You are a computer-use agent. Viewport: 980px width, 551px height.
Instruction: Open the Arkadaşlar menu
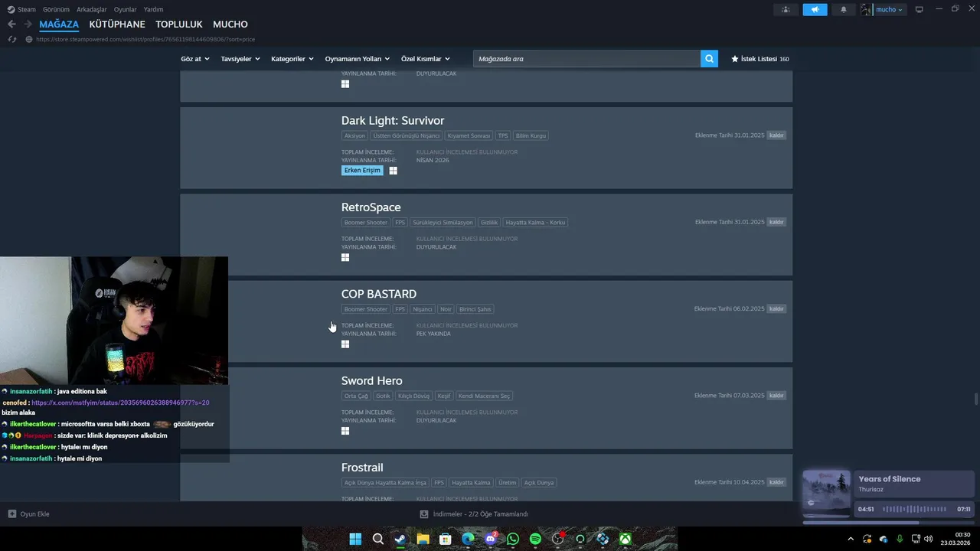coord(91,9)
